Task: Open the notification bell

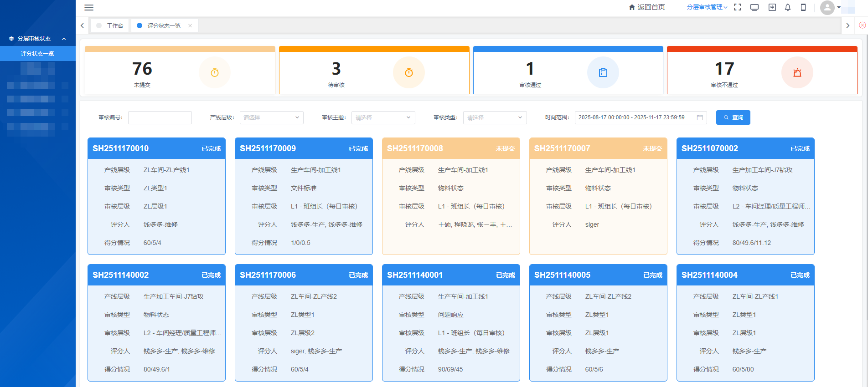Action: 788,7
